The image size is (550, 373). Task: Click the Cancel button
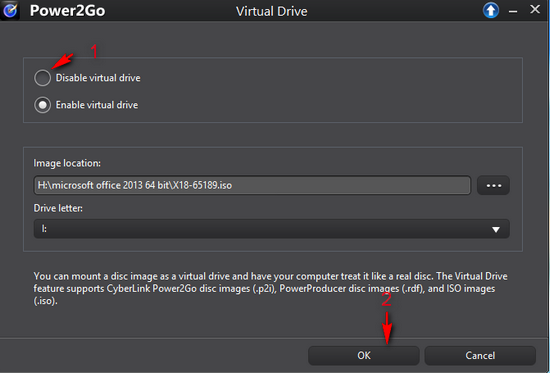tap(480, 355)
